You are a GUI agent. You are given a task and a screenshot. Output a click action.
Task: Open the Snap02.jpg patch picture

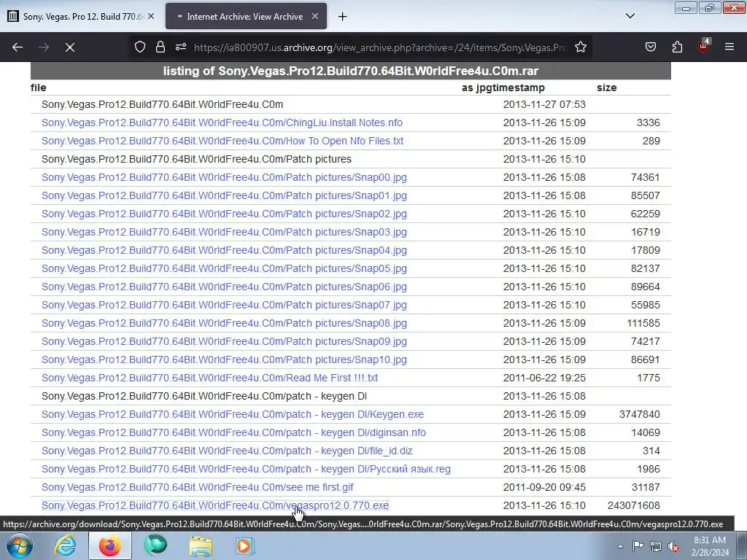[x=224, y=214]
